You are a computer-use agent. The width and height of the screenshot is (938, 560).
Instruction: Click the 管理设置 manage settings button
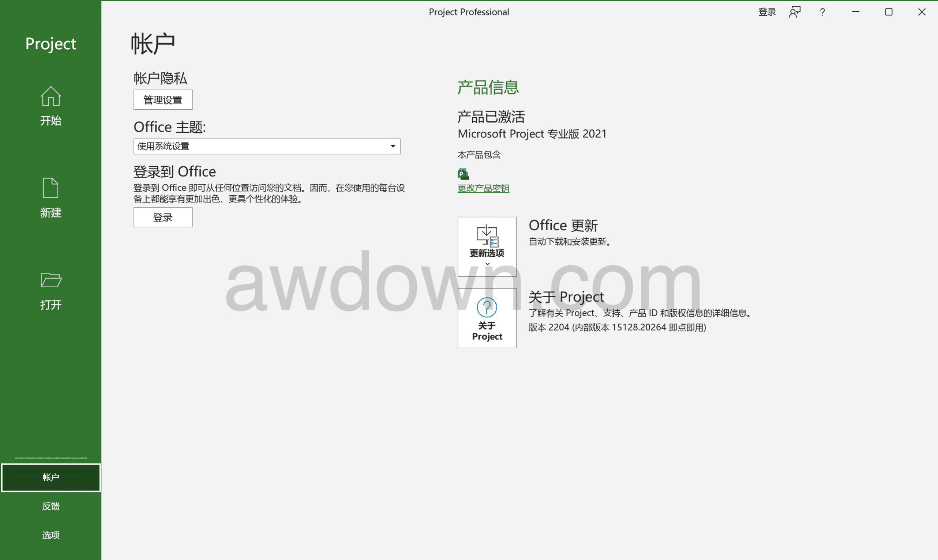tap(163, 100)
